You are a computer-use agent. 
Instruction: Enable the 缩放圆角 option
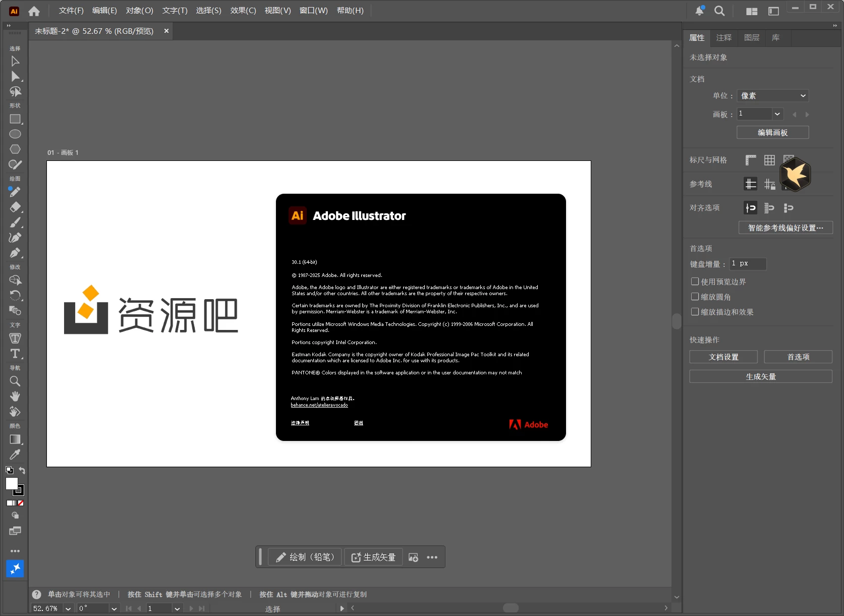click(x=695, y=297)
